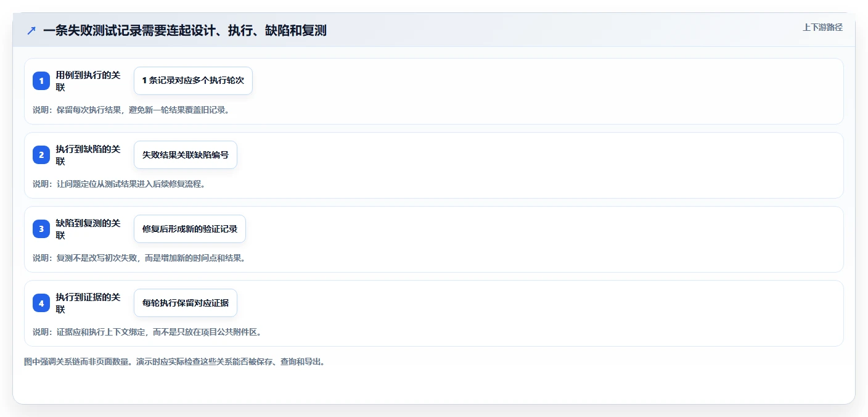Click the "每轮执行保留对应证据" chip
The image size is (868, 417).
[186, 303]
